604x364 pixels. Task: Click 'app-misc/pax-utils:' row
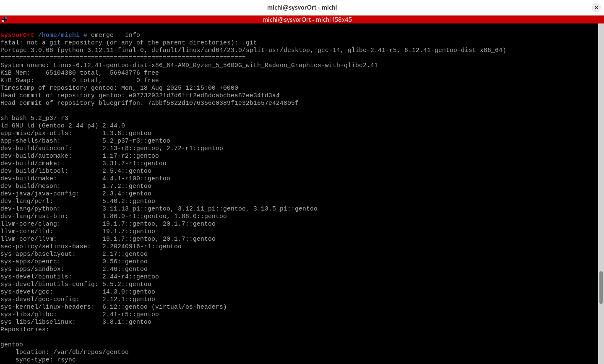[x=76, y=133]
